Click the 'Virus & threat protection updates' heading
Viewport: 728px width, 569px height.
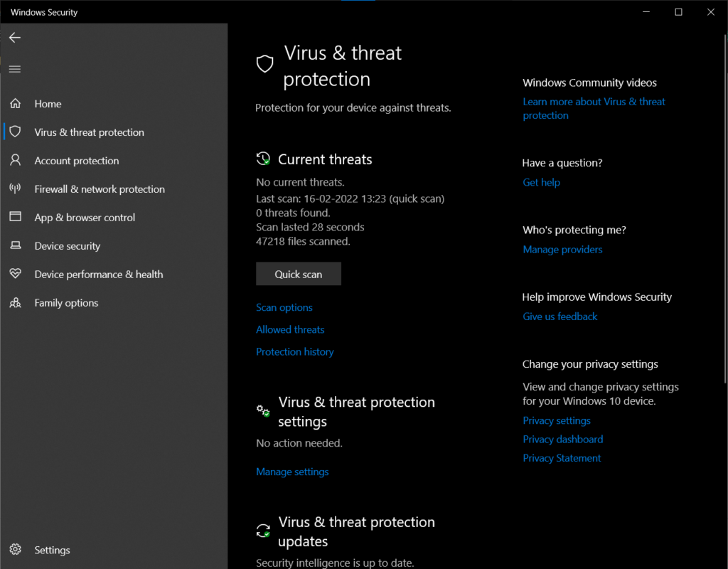(x=357, y=531)
